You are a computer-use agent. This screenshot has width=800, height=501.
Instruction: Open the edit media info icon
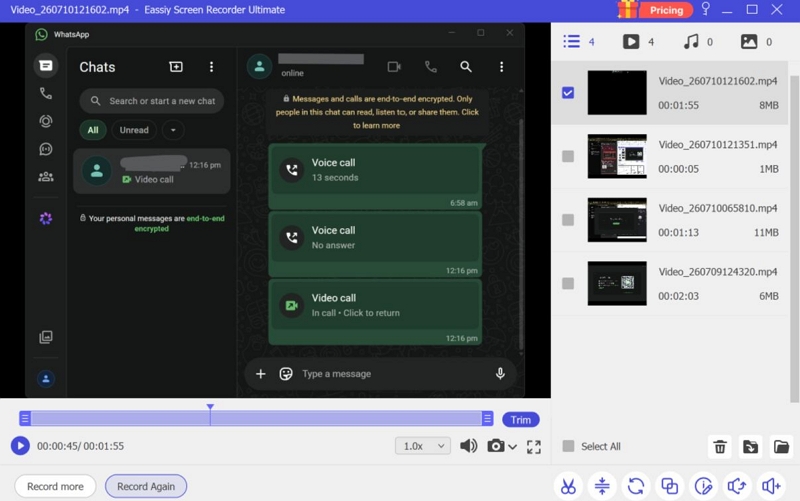703,486
